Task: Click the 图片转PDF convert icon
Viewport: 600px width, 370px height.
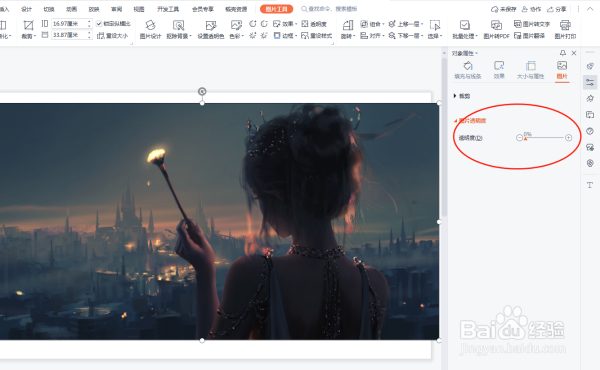Action: pyautogui.click(x=496, y=25)
